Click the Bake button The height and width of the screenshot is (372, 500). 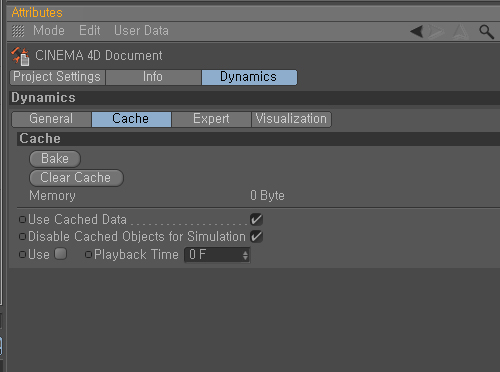click(55, 159)
